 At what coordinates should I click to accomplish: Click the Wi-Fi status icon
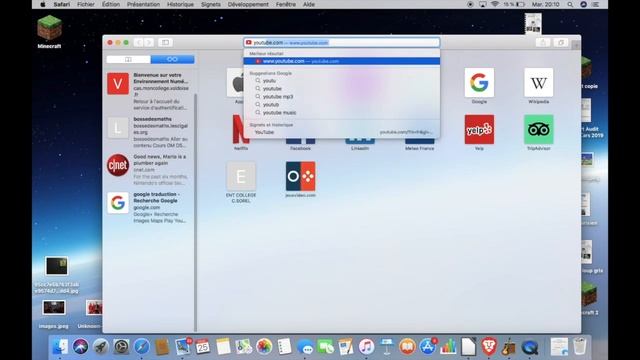(x=495, y=4)
